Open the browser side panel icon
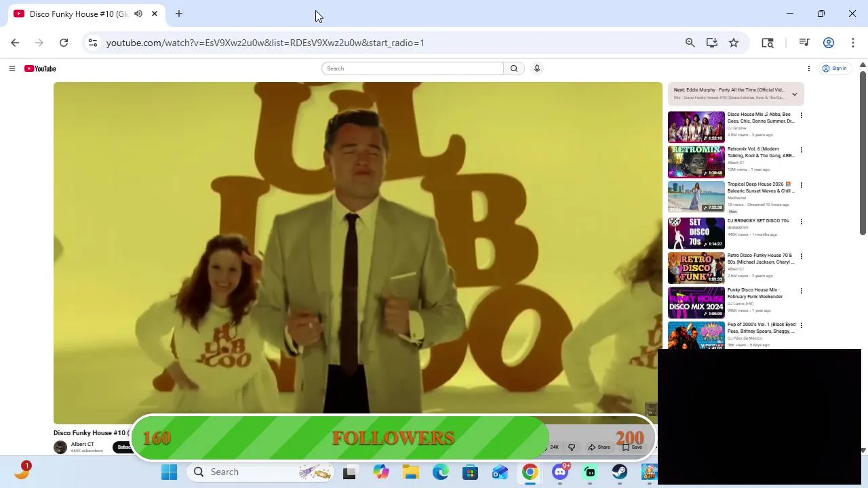The image size is (868, 488). coord(768,43)
